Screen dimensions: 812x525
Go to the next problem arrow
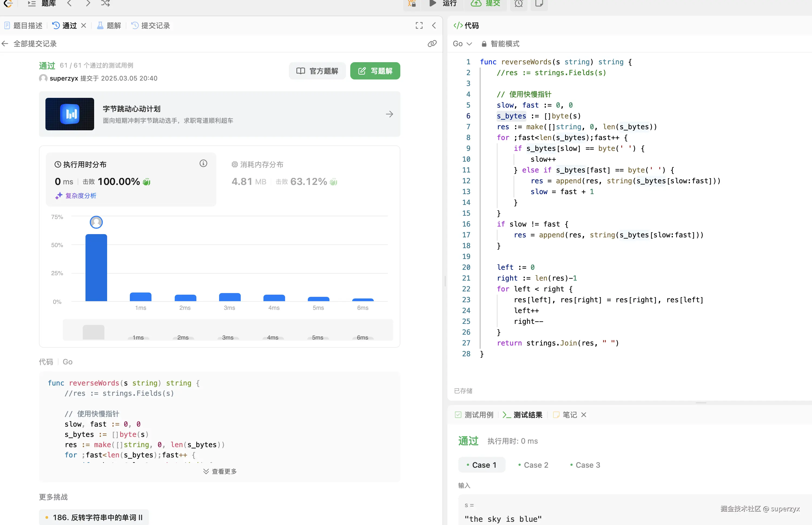[88, 4]
